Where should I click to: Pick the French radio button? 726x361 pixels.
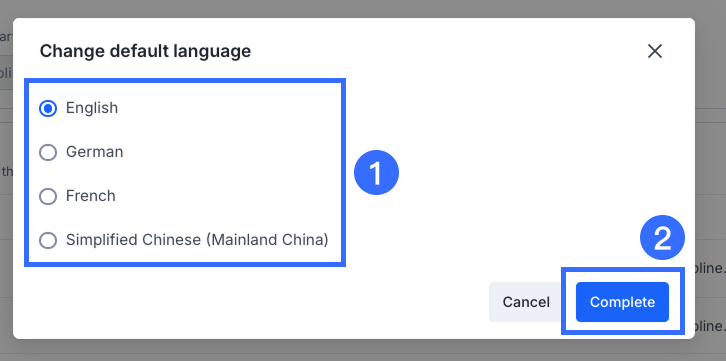click(x=48, y=196)
